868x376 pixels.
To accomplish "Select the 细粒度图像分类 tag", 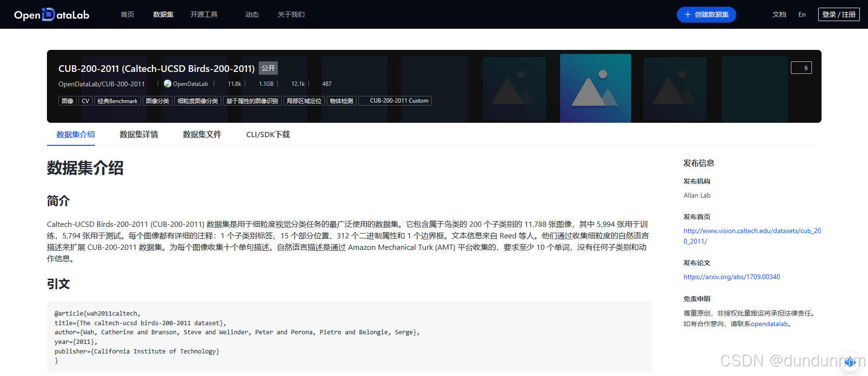I will 198,101.
